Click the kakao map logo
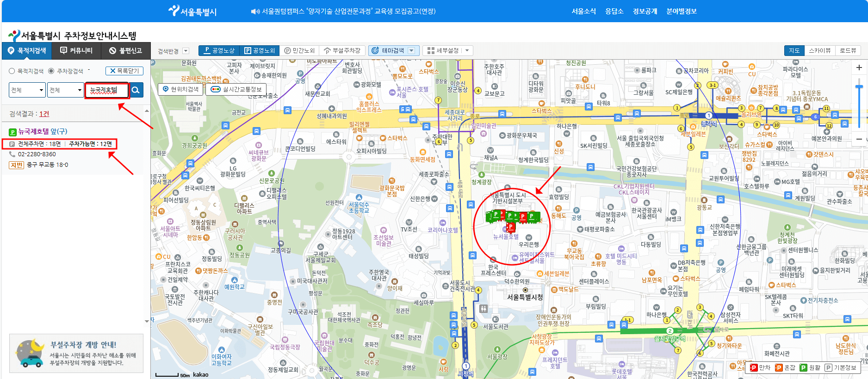Viewport: 868px width, 379px height. tap(201, 374)
